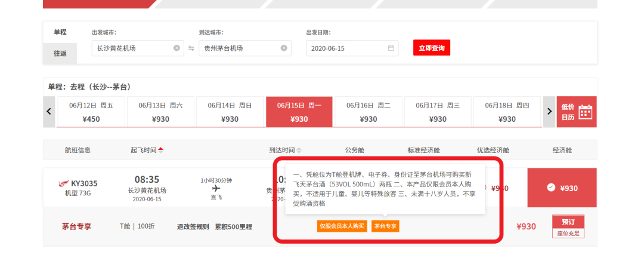Click flight number KY3035

[84, 183]
